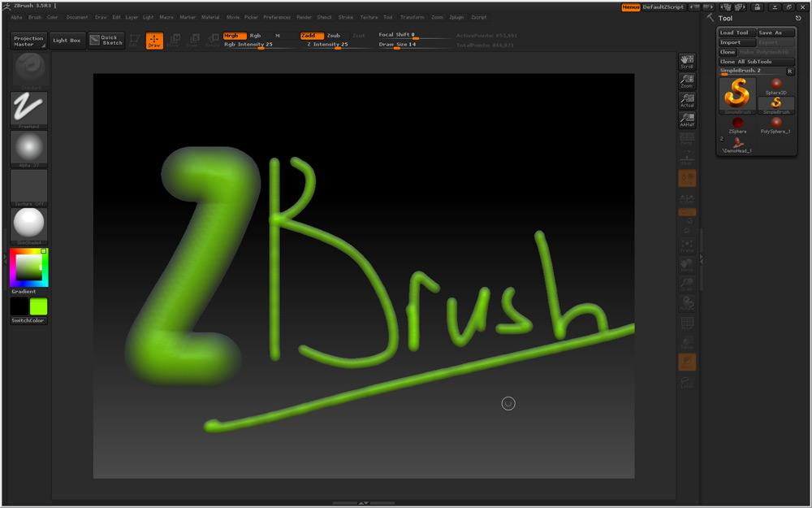The image size is (812, 508).
Task: Click the Tool palette refresh icon
Action: tap(798, 18)
